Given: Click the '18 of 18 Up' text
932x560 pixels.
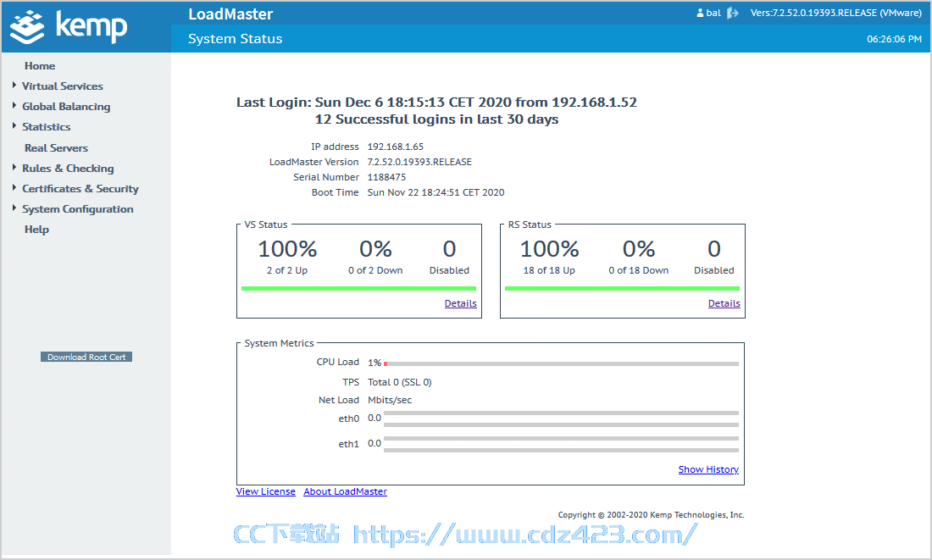Looking at the screenshot, I should coord(549,270).
